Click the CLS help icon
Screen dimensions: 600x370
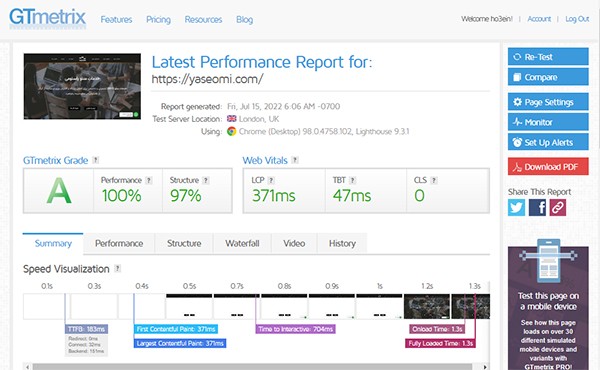point(434,180)
